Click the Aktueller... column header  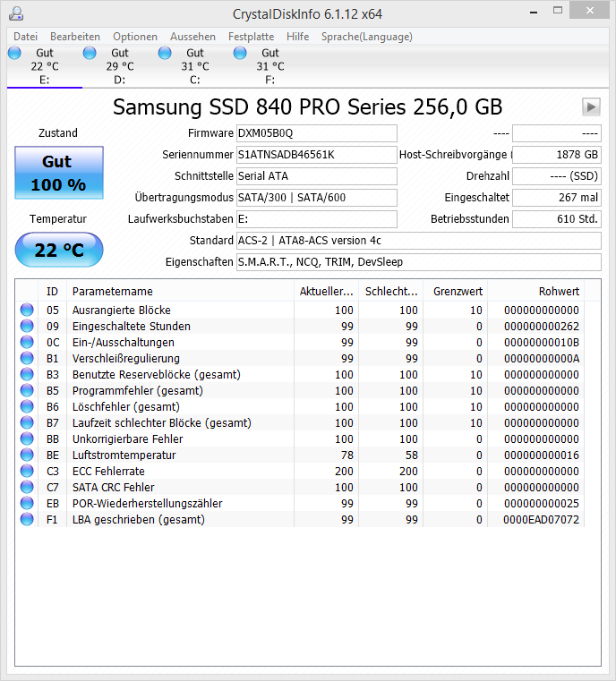click(x=326, y=291)
